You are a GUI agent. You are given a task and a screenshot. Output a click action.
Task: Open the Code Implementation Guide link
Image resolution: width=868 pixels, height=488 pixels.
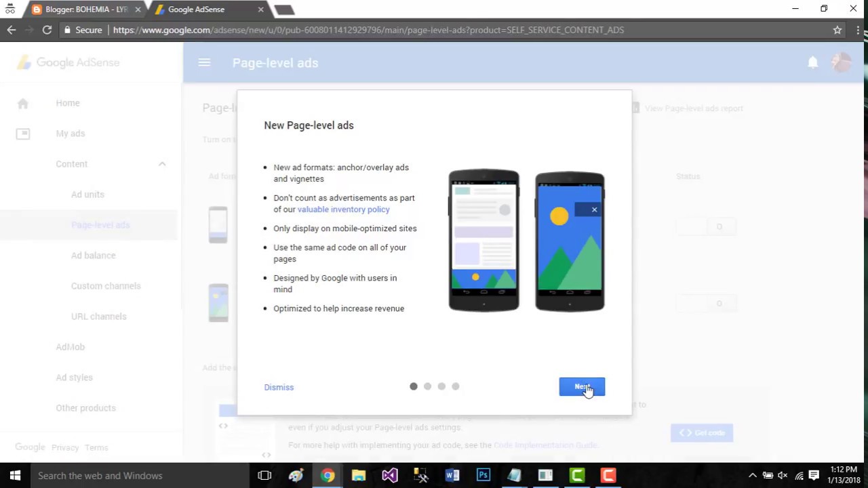tap(546, 445)
